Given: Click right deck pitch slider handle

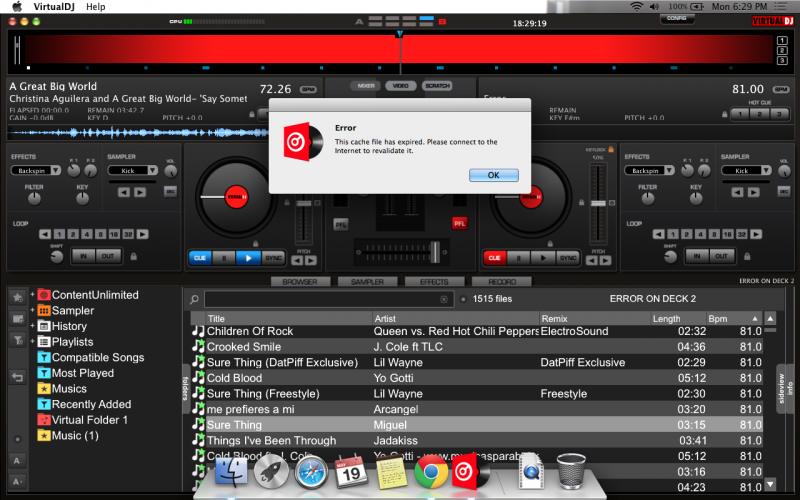Looking at the screenshot, I should (x=598, y=203).
